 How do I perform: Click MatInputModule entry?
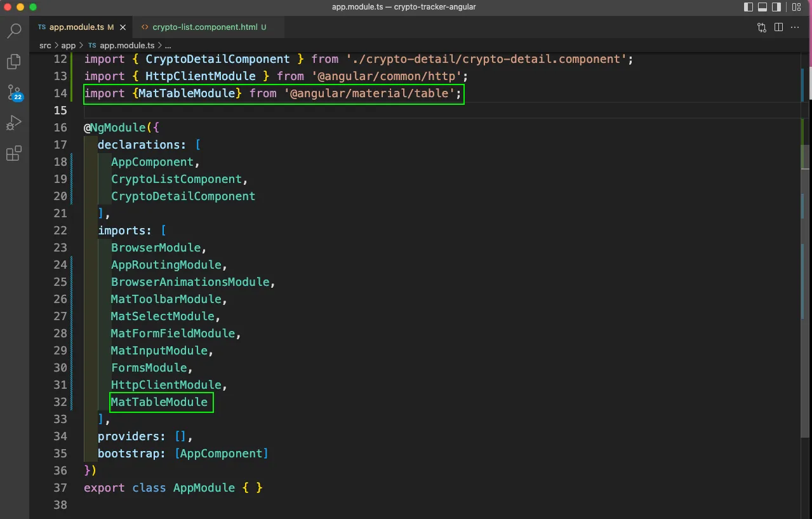tap(159, 351)
